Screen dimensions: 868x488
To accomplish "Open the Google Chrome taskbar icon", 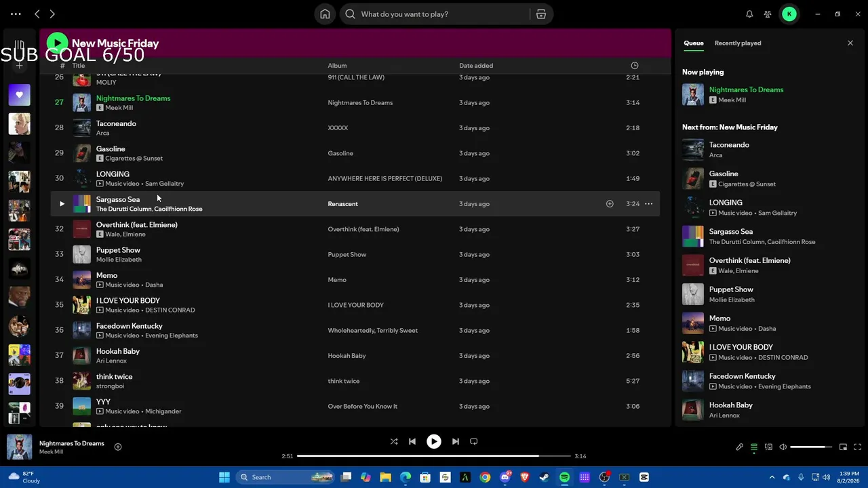I will (x=485, y=477).
